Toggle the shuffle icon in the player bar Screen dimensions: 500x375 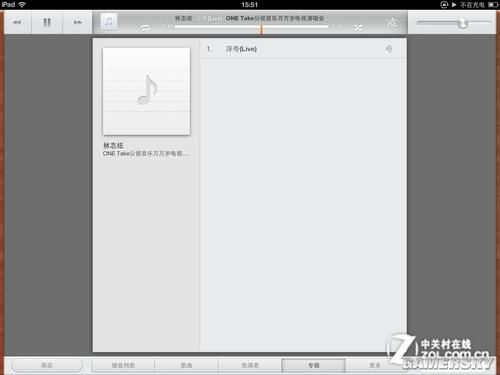pyautogui.click(x=358, y=28)
